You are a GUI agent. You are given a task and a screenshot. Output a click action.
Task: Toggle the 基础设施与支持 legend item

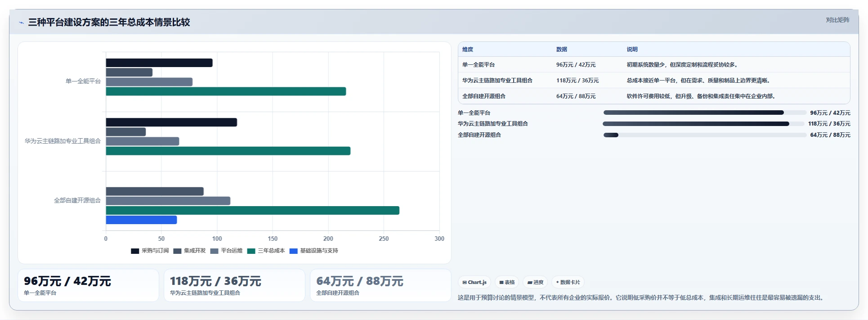(x=313, y=251)
